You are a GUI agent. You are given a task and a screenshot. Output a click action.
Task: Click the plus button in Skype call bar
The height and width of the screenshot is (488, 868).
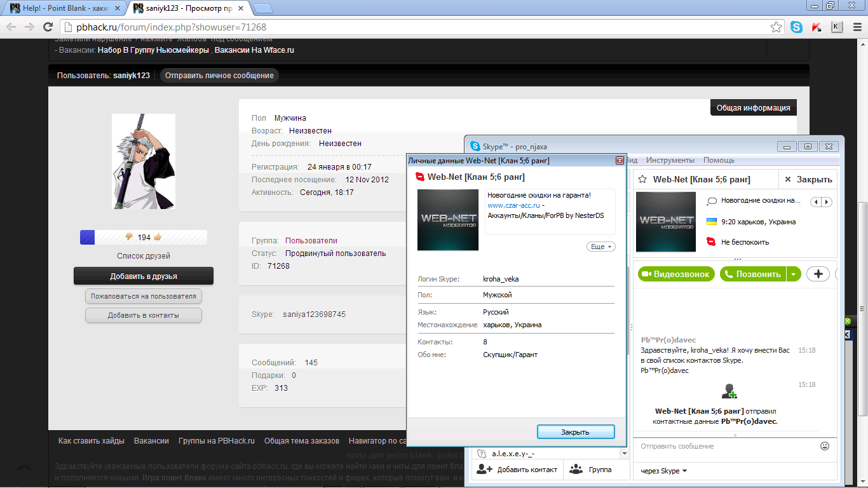pos(818,274)
